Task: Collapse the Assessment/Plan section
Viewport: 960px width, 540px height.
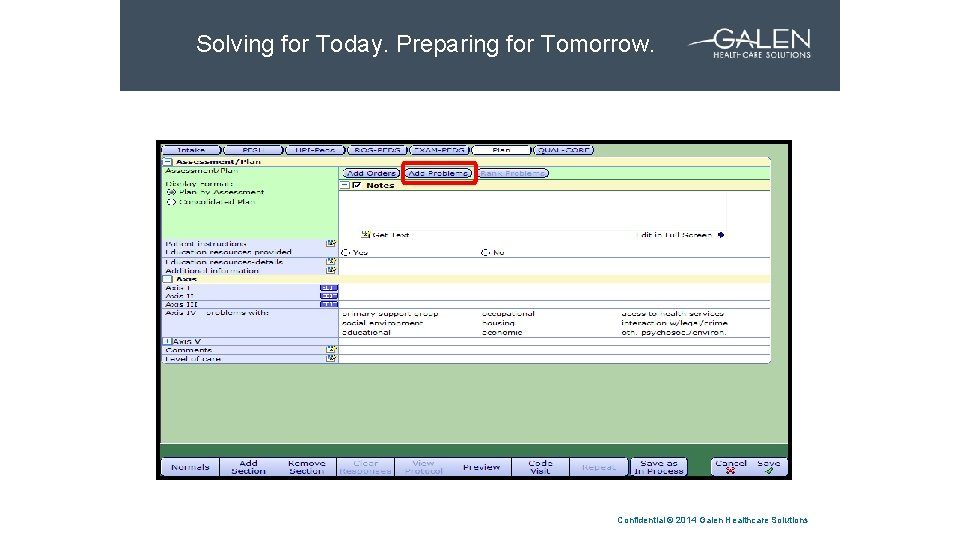Action: (x=168, y=162)
